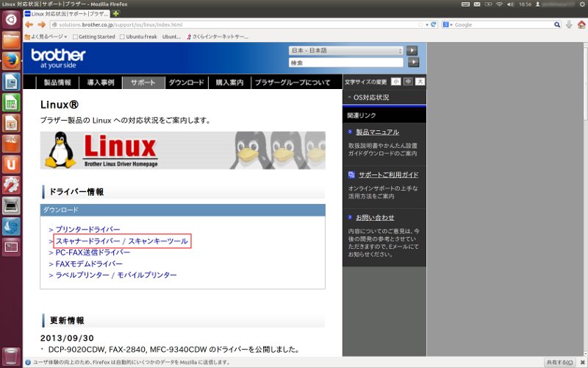The image size is (588, 368).
Task: Open the URL bar history dropdown arrow
Action: (x=427, y=25)
